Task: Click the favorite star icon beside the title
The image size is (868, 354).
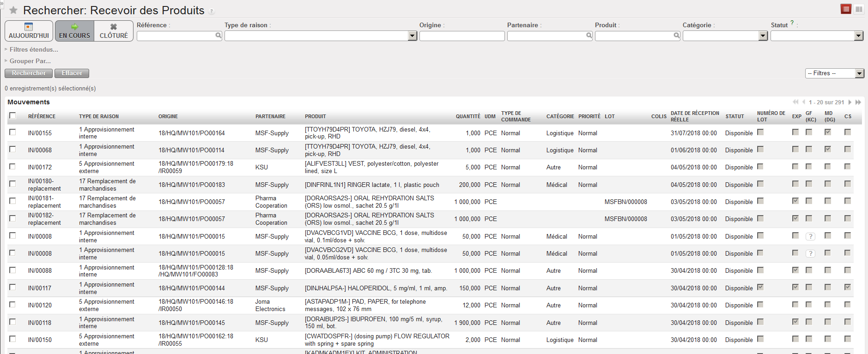Action: point(13,10)
